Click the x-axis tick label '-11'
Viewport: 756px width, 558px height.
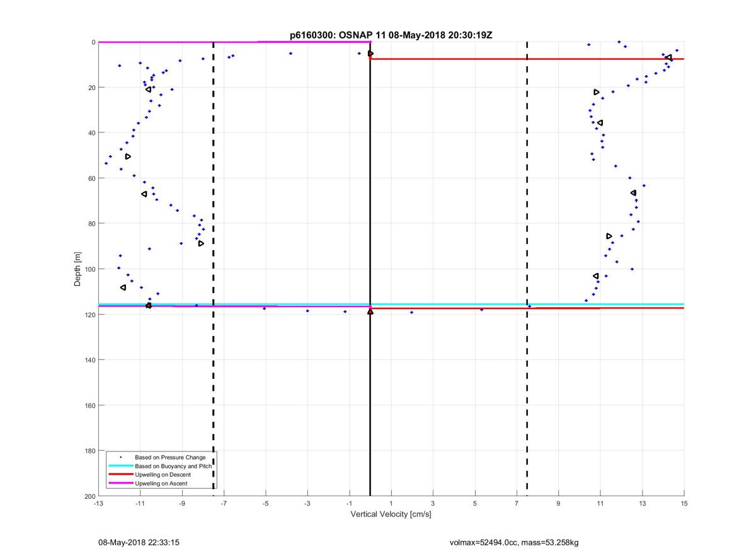pos(140,504)
